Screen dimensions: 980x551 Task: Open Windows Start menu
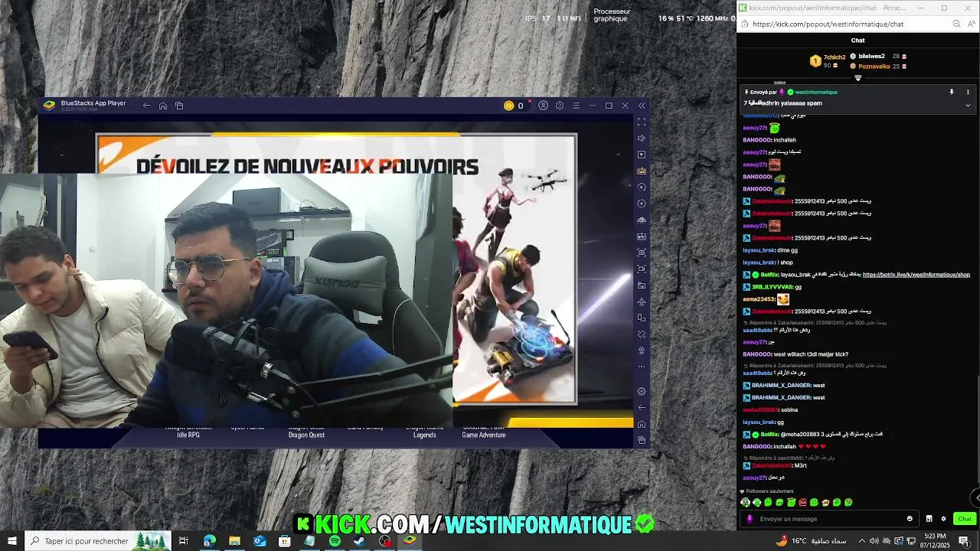[12, 541]
